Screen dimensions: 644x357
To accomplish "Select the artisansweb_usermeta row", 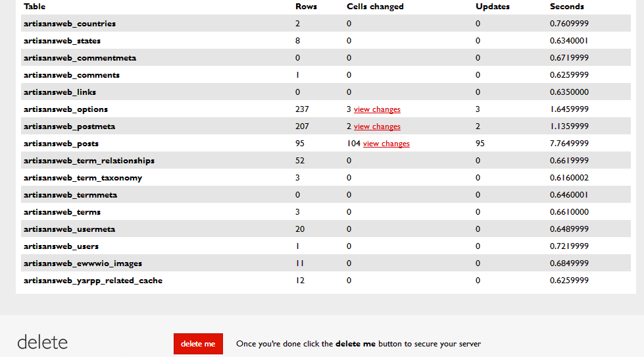I will point(326,229).
